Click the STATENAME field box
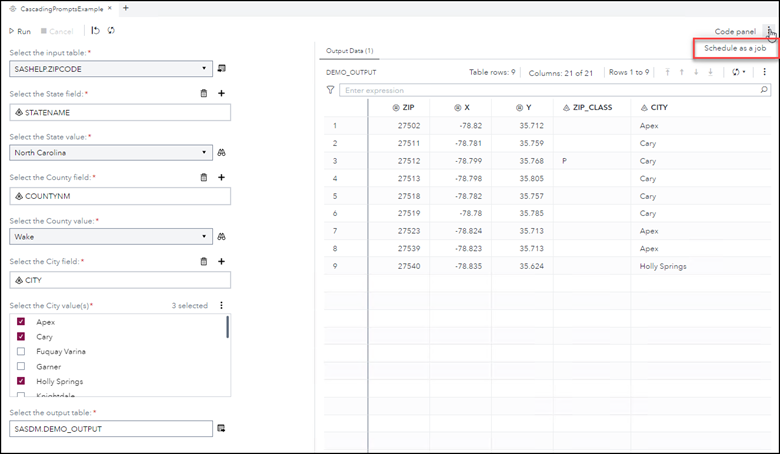 pos(120,112)
